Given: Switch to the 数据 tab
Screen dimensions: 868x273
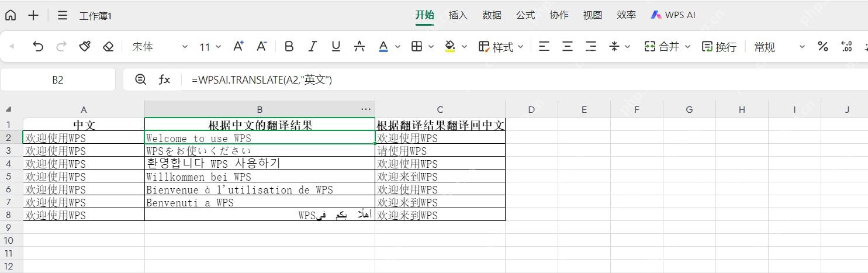Looking at the screenshot, I should click(x=492, y=15).
